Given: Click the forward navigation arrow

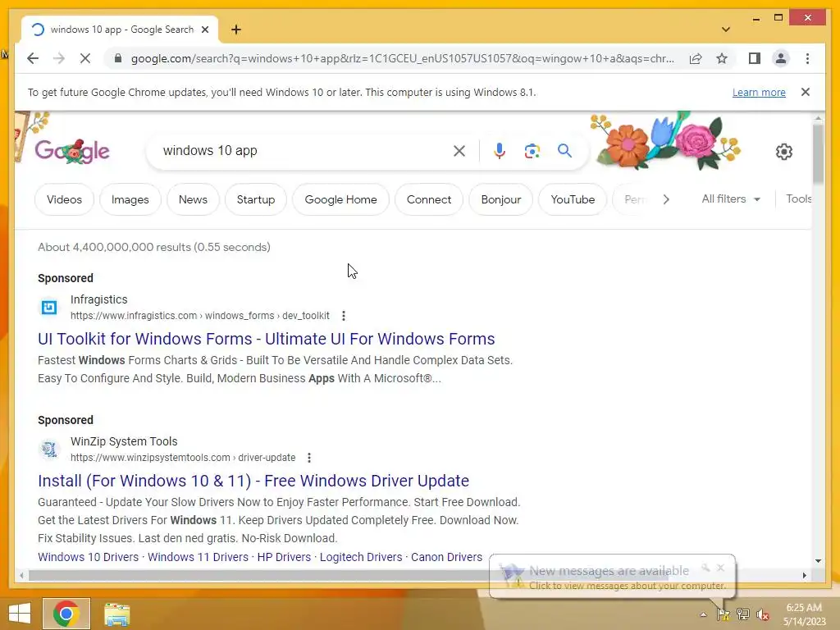Looking at the screenshot, I should [x=59, y=58].
